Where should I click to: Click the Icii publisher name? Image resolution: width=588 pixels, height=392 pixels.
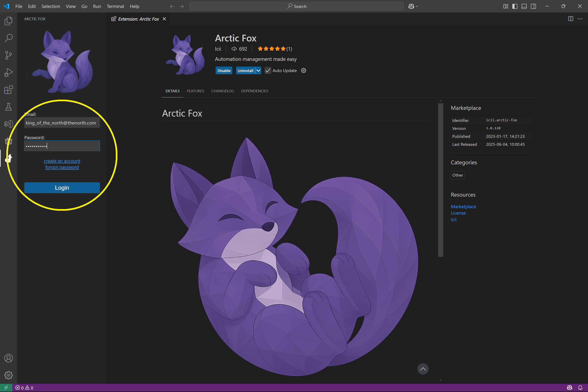click(218, 49)
